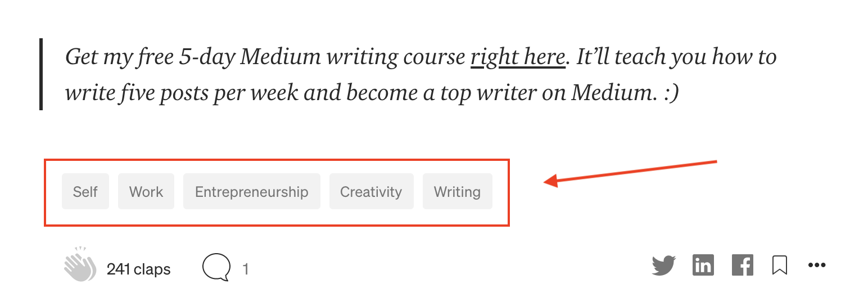The height and width of the screenshot is (306, 868).
Task: Open responses via the speech bubble icon
Action: 216,267
